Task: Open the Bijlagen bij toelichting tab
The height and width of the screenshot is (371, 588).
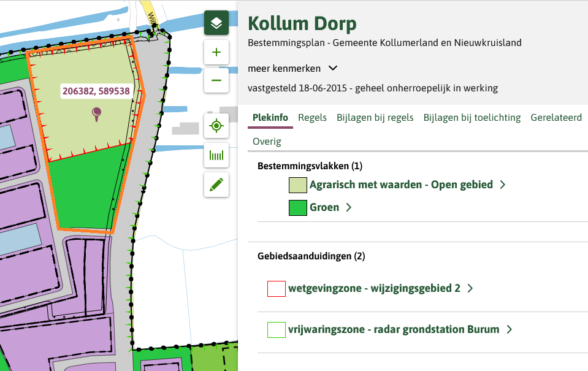Action: pyautogui.click(x=472, y=117)
